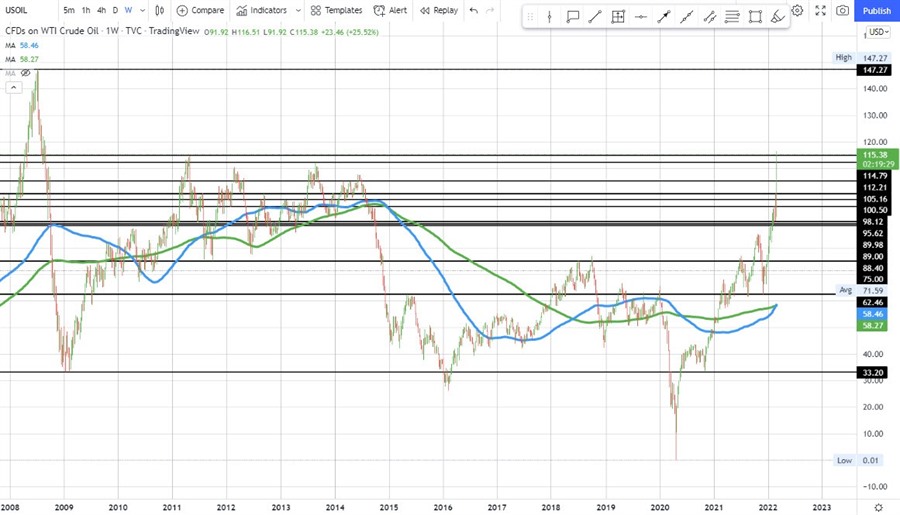This screenshot has width=900, height=515.
Task: Open the candlestick chart type menu
Action: pos(160,10)
